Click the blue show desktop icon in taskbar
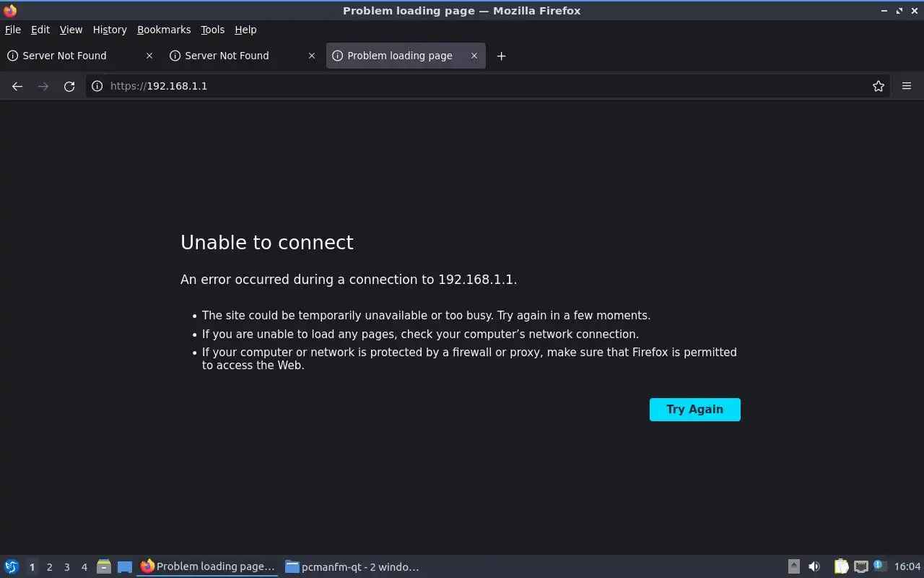This screenshot has width=924, height=578. (x=125, y=566)
